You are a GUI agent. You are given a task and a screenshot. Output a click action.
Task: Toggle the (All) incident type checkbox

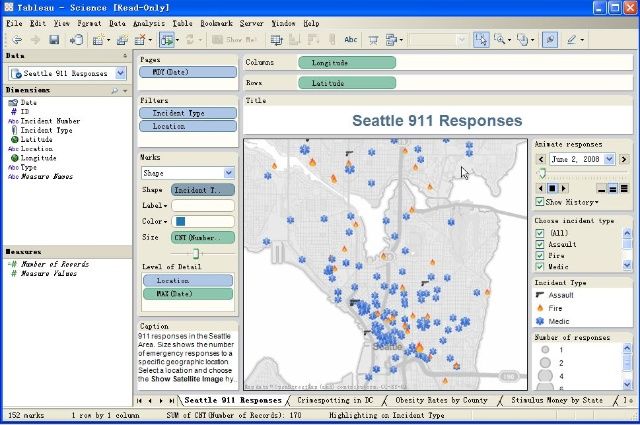(x=540, y=233)
